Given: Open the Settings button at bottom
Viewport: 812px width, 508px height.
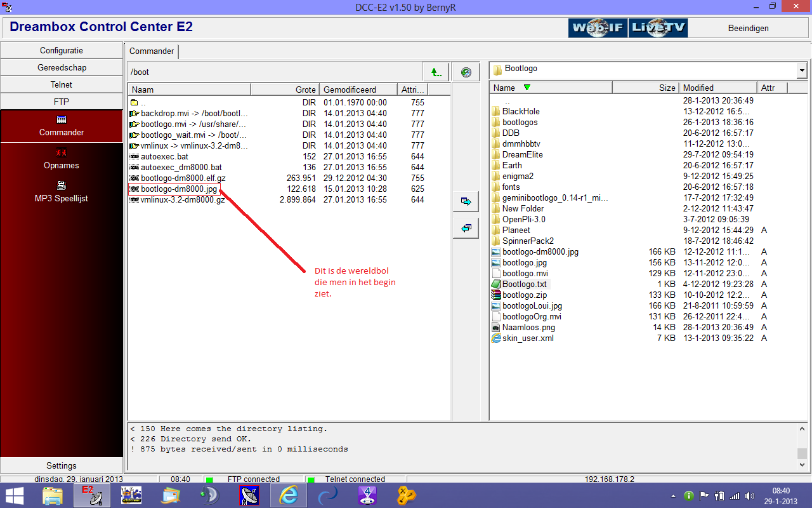Looking at the screenshot, I should (62, 465).
